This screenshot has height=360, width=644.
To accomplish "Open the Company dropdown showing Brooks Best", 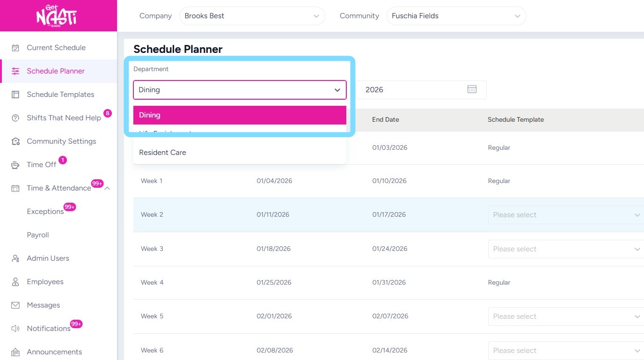I will coord(252,16).
